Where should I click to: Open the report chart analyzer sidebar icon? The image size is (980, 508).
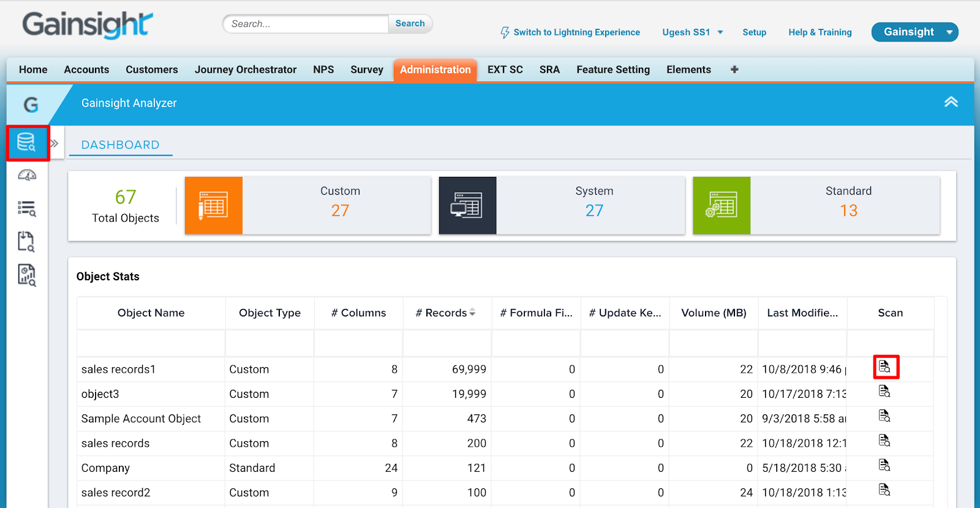27,275
